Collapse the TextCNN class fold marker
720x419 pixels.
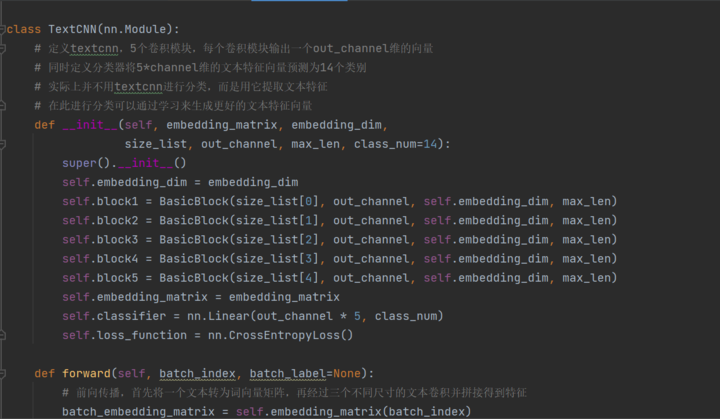pos(2,29)
